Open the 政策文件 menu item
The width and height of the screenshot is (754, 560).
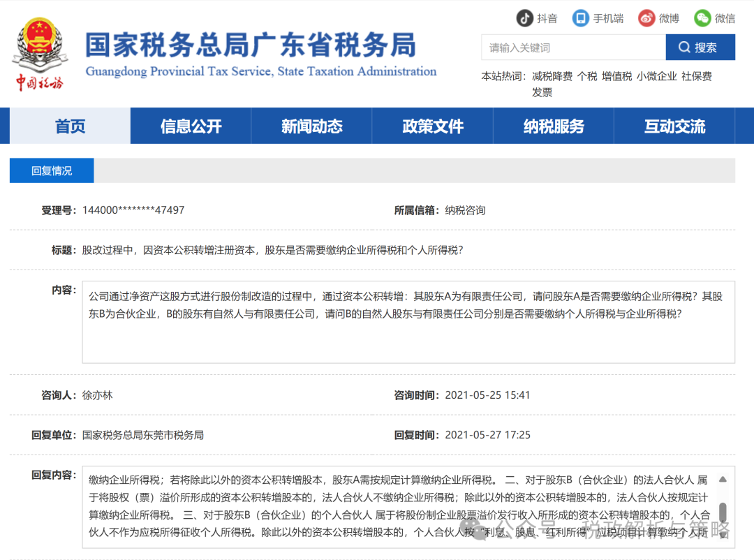pyautogui.click(x=433, y=126)
